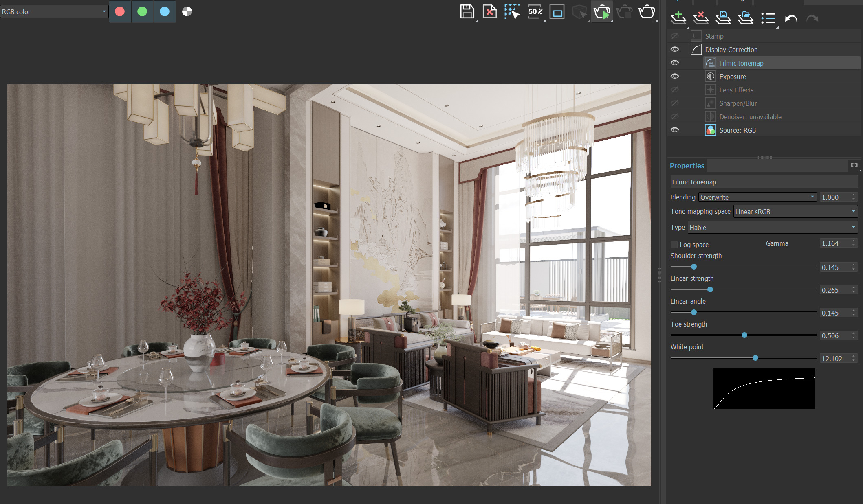
Task: Click the Linear strength slider handle
Action: [x=710, y=289]
